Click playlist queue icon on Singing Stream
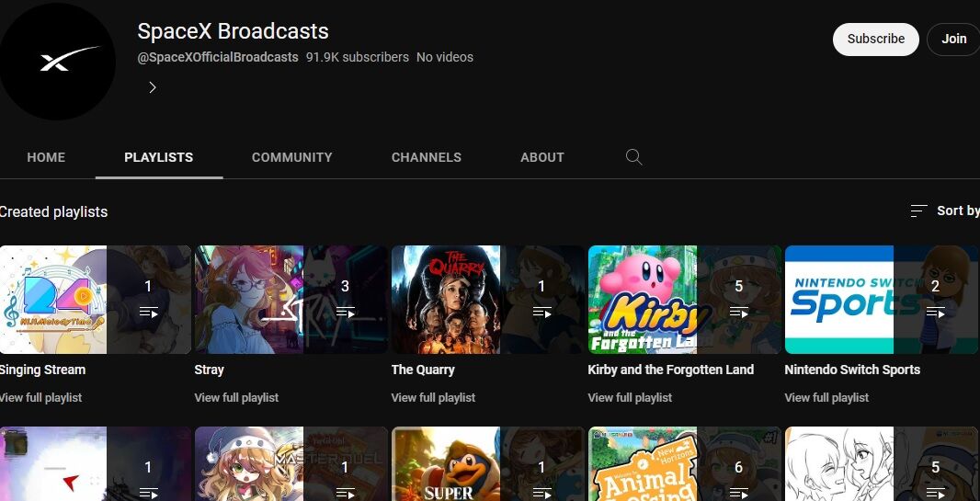The image size is (980, 501). pyautogui.click(x=148, y=312)
